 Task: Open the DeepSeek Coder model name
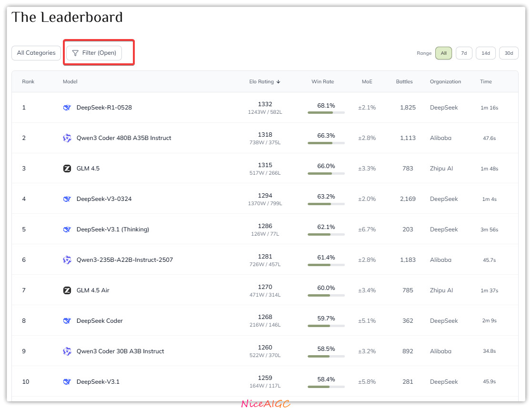100,321
